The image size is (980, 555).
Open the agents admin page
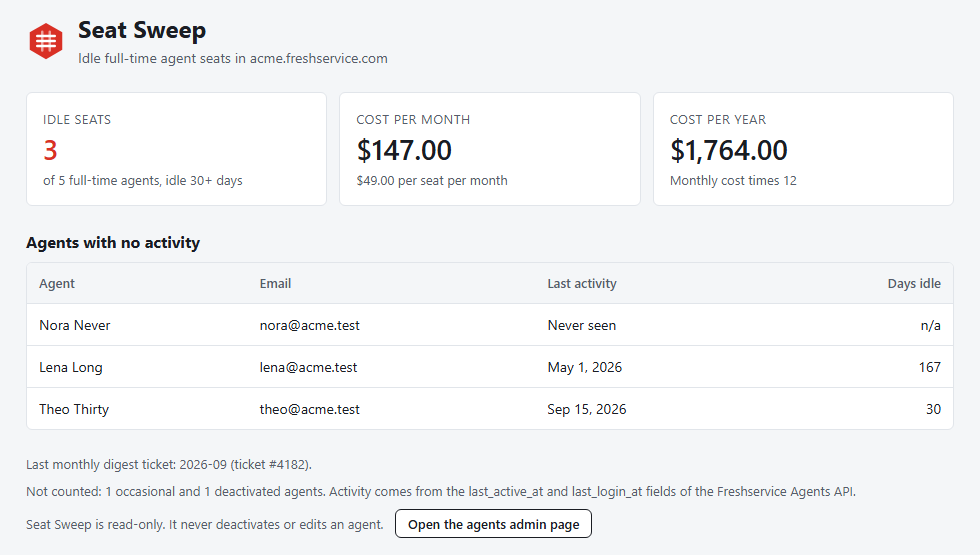pos(493,524)
